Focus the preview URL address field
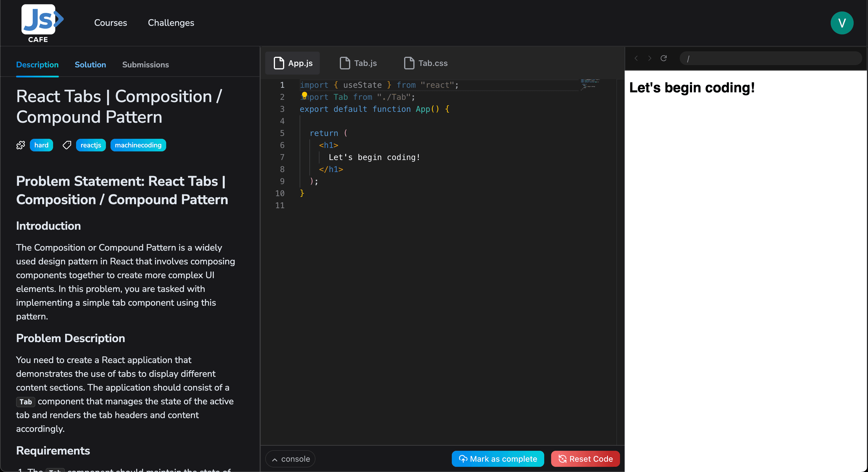The height and width of the screenshot is (472, 868). [x=770, y=58]
